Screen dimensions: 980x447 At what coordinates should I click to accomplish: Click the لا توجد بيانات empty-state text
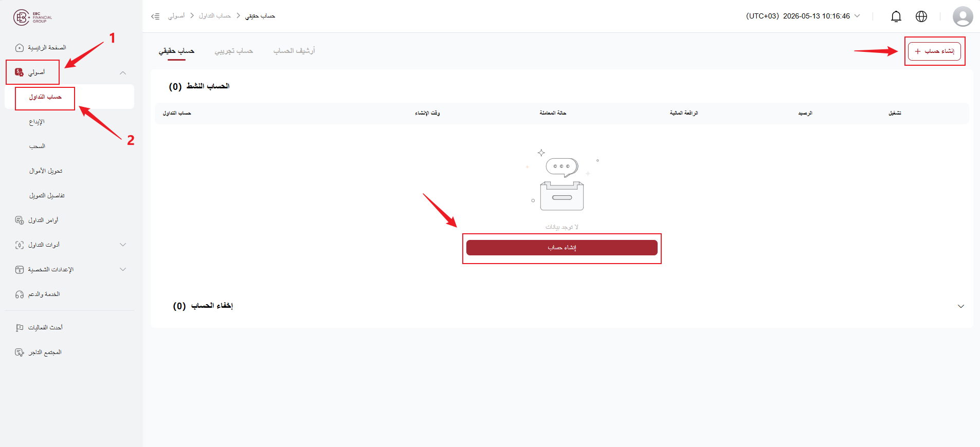point(562,227)
